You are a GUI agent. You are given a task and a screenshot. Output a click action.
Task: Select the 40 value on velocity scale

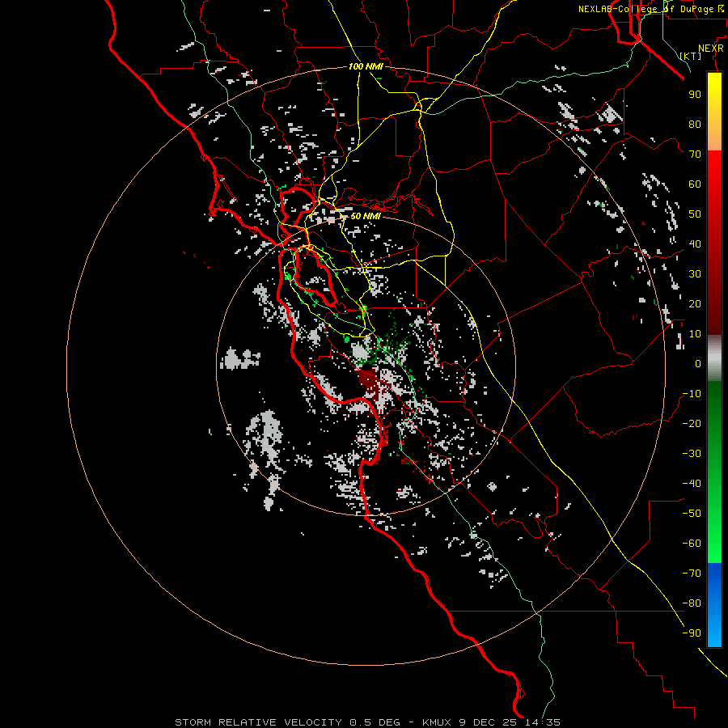coord(695,244)
